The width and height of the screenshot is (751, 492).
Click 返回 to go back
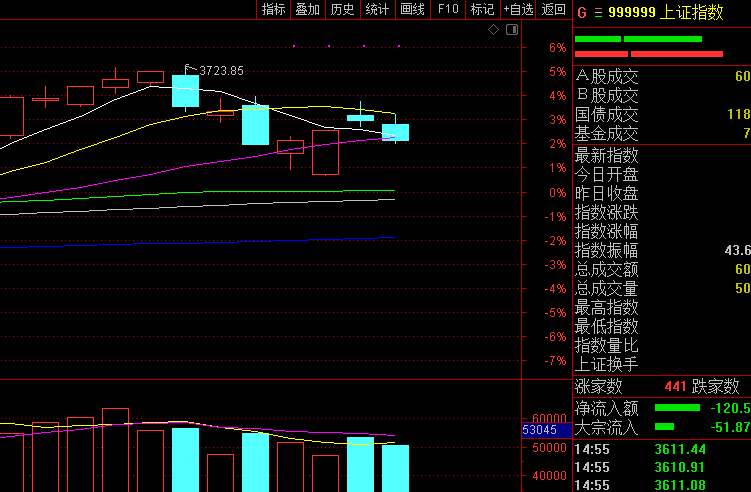(x=554, y=9)
